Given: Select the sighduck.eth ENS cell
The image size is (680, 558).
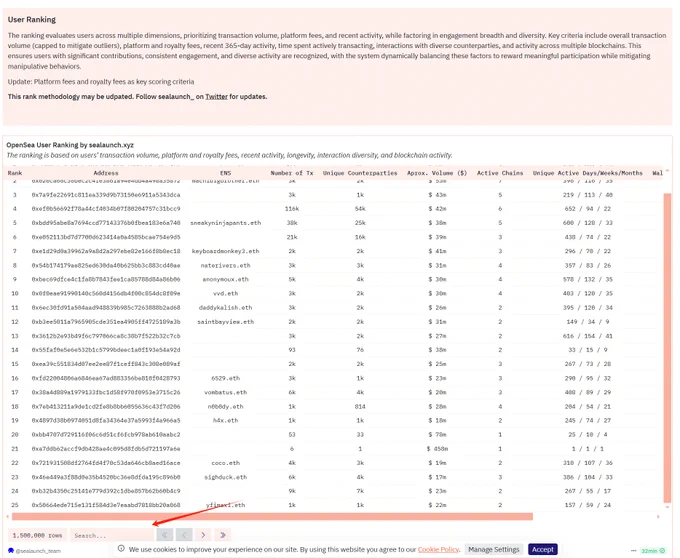Looking at the screenshot, I should tap(226, 477).
